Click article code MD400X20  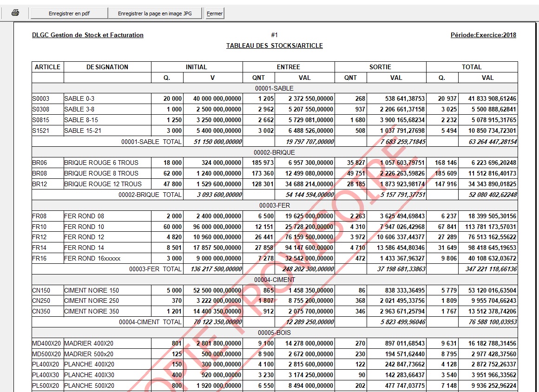(46, 343)
